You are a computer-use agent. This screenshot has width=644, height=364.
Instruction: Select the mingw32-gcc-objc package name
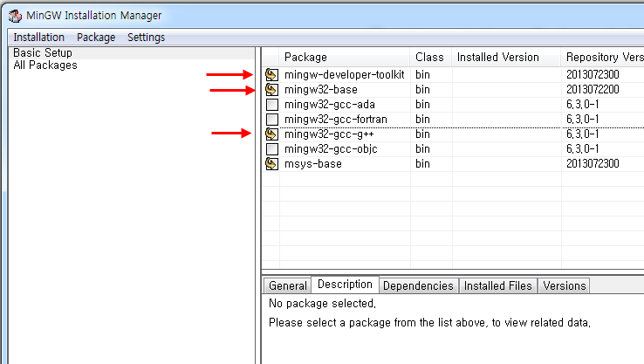point(331,148)
